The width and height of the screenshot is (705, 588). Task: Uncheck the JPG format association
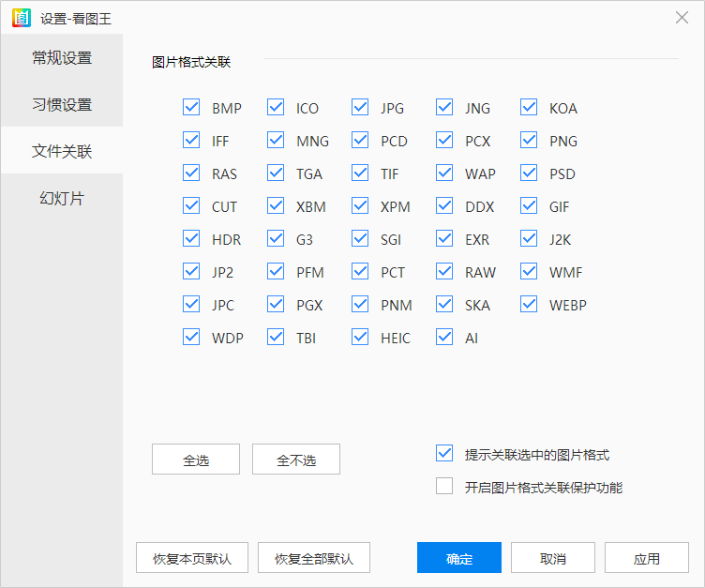point(360,108)
